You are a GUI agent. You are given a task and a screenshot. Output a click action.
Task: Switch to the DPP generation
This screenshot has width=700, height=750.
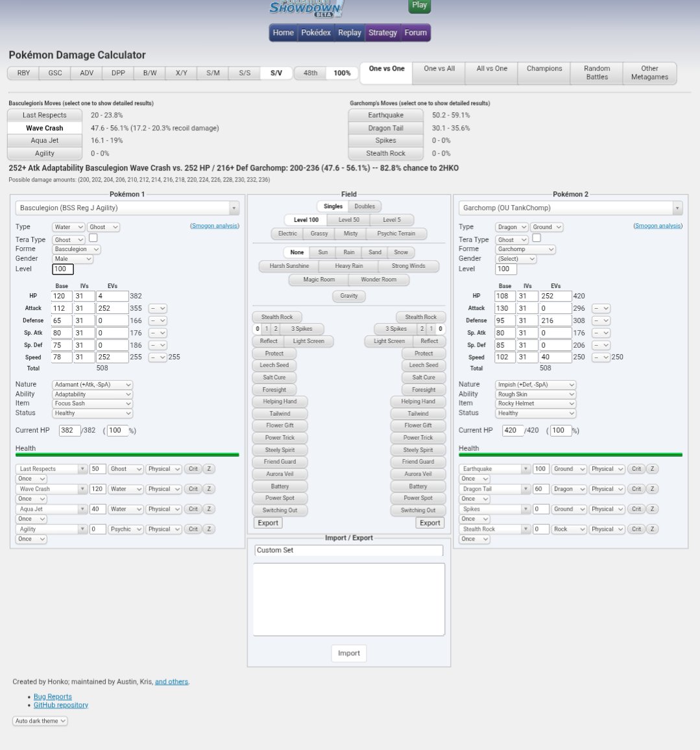(118, 73)
